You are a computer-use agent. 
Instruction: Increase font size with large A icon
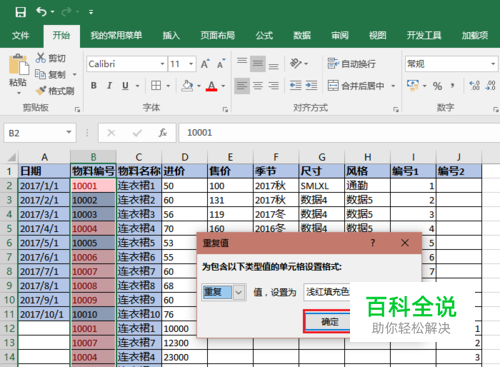205,63
